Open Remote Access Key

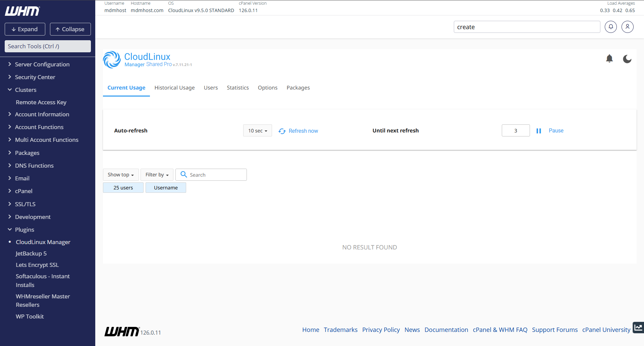pyautogui.click(x=41, y=102)
